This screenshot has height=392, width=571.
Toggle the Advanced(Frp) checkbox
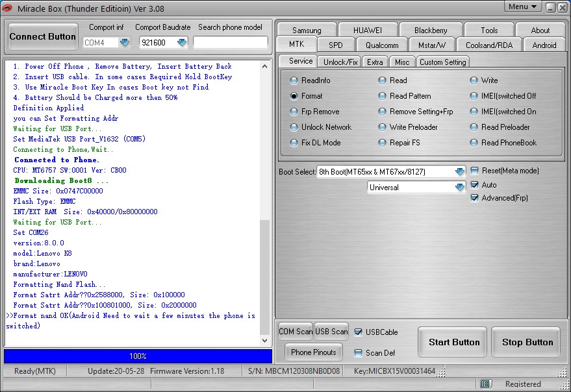coord(474,198)
